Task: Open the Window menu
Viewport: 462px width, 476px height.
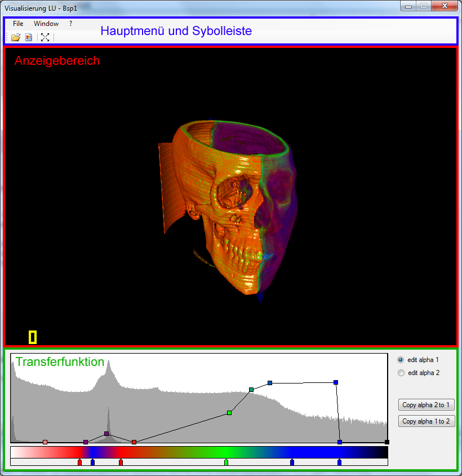Action: click(x=46, y=24)
